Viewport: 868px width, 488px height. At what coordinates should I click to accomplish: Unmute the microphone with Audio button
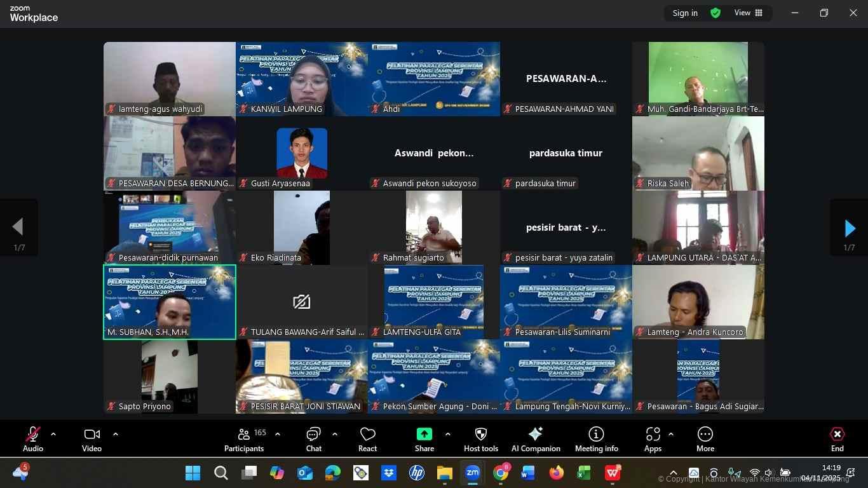click(33, 440)
